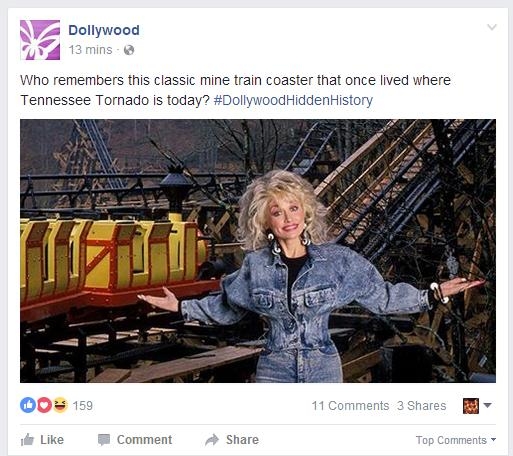This screenshot has width=513, height=456.
Task: Click the Share arrow button
Action: 232,440
